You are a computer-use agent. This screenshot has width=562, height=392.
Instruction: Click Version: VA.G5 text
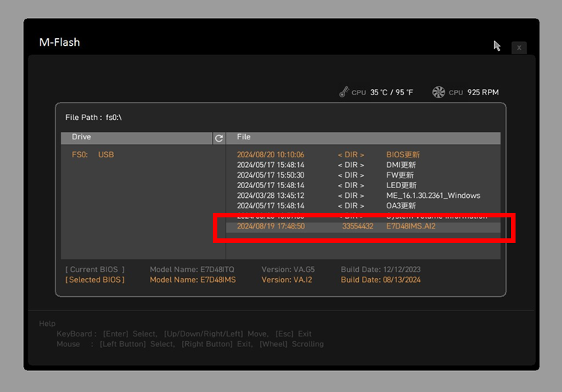(288, 269)
